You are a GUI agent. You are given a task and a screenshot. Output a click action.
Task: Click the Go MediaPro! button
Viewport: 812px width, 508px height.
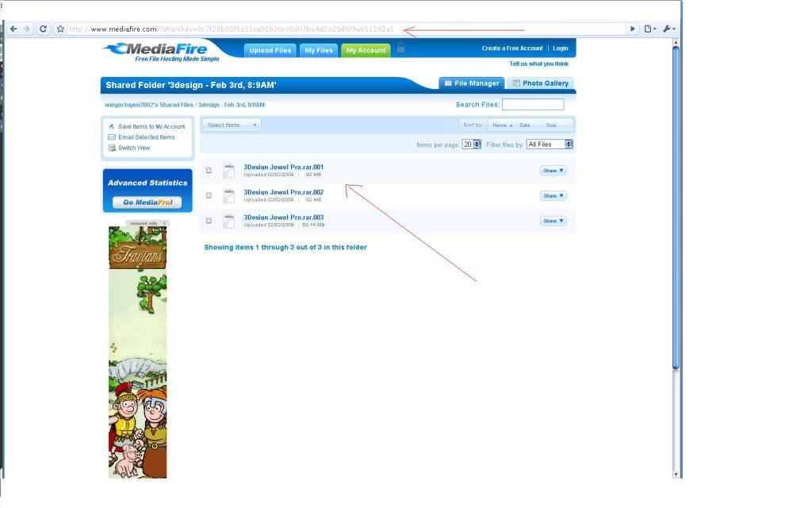[x=147, y=202]
